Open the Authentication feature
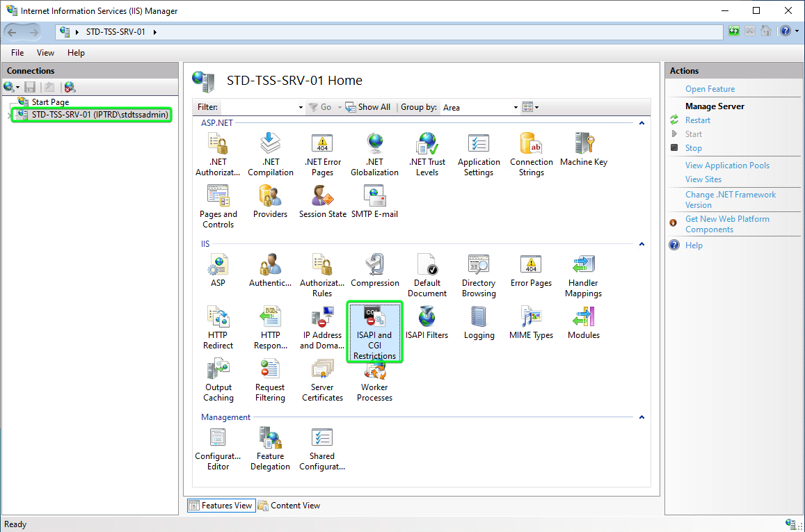The height and width of the screenshot is (532, 805). [x=270, y=271]
